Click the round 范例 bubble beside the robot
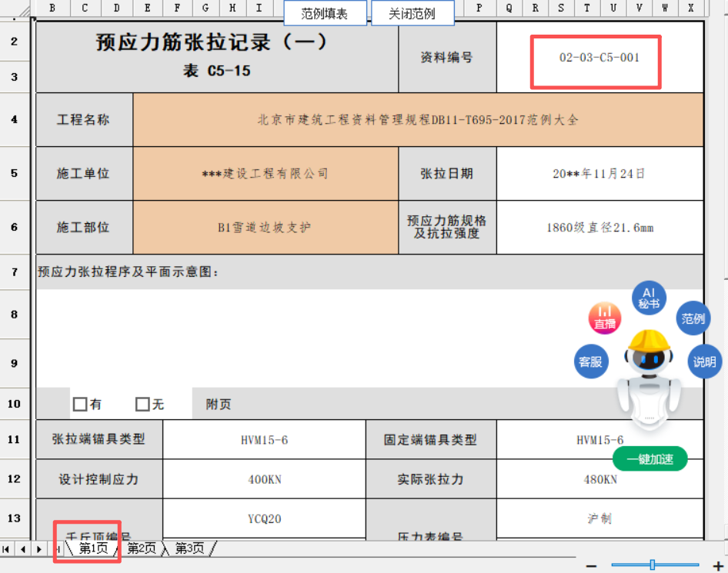 click(693, 318)
